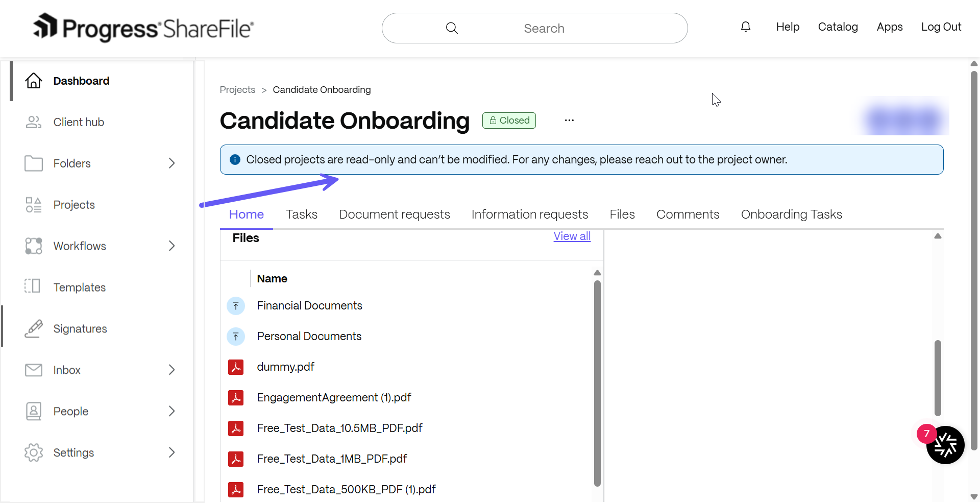Switch to the Onboarding Tasks tab
The image size is (980, 503).
(792, 214)
